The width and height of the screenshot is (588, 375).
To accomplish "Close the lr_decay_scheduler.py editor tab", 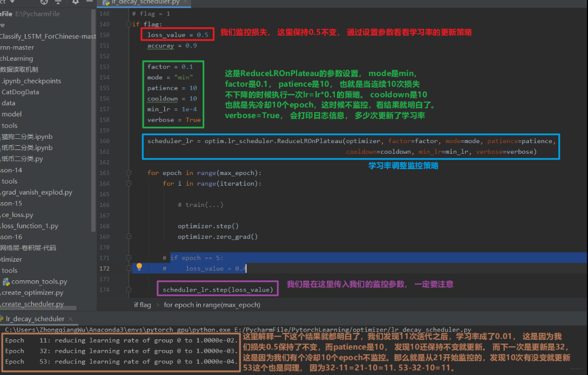I will [x=186, y=2].
